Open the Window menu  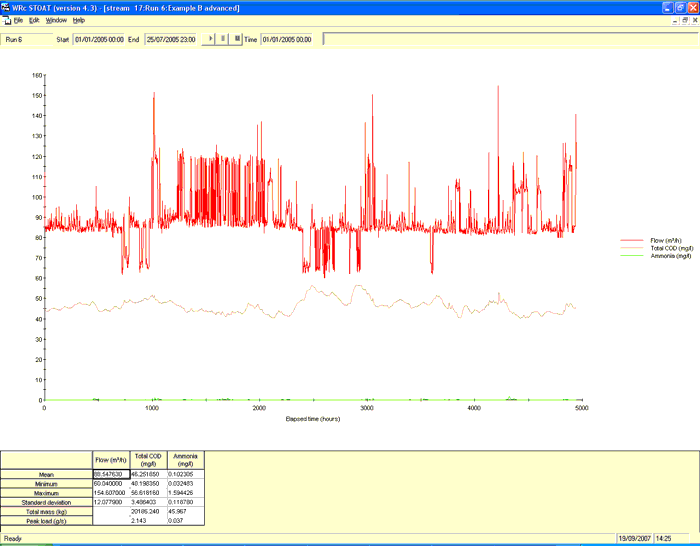click(56, 21)
